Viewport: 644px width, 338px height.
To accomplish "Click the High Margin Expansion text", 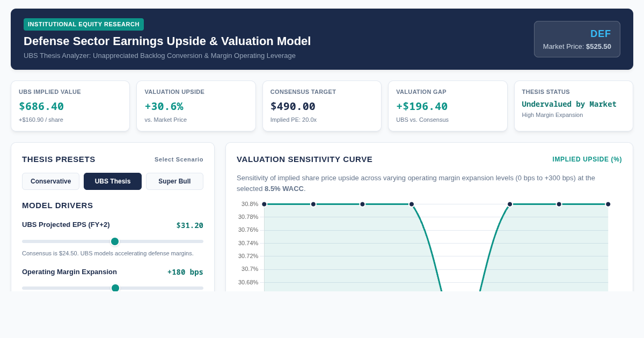I will click(x=552, y=115).
